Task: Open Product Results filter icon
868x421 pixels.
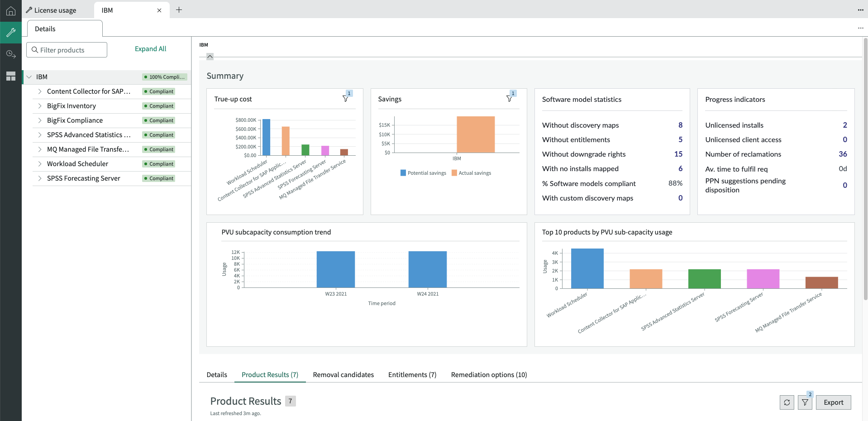Action: 805,402
